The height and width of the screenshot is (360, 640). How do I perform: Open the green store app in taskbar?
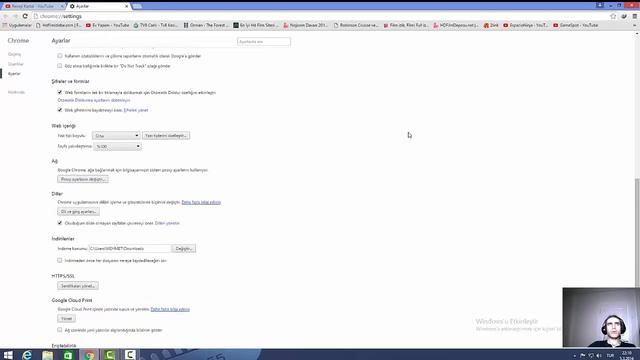(68, 355)
